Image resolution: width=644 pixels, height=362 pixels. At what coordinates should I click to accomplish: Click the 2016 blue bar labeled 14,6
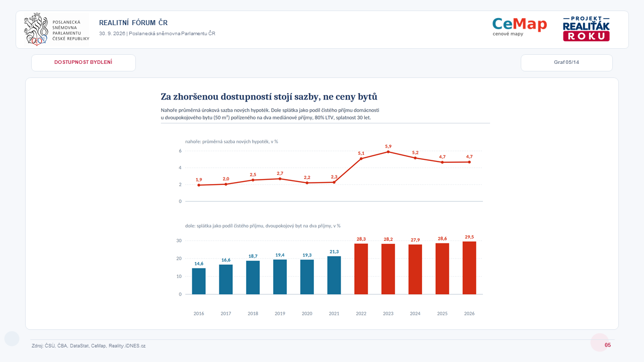tap(199, 281)
